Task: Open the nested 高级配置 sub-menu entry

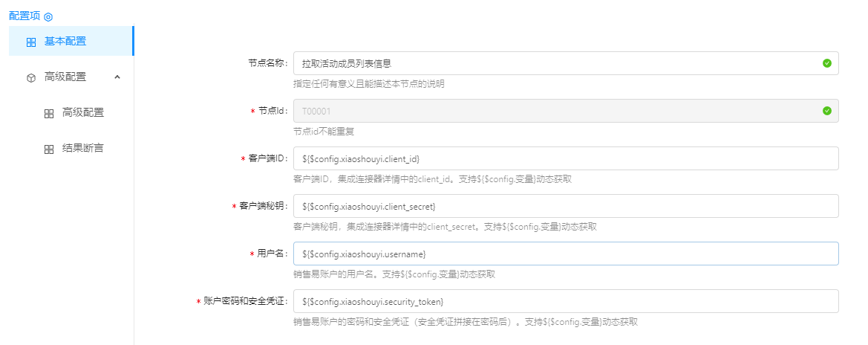Action: [82, 112]
